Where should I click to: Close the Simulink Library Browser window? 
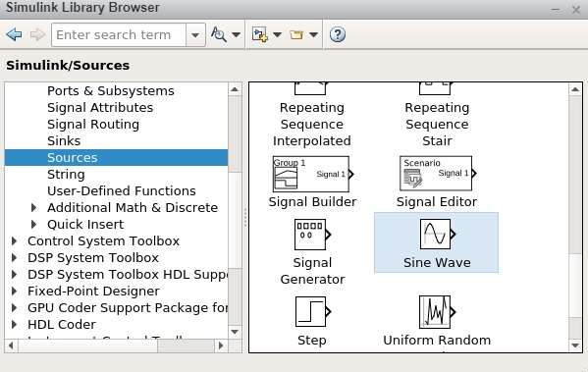pos(576,9)
